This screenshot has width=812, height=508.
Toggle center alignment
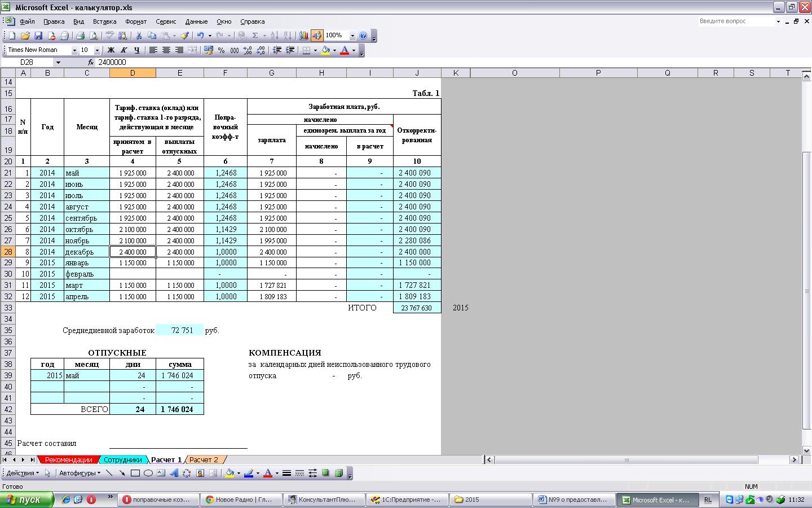point(166,50)
